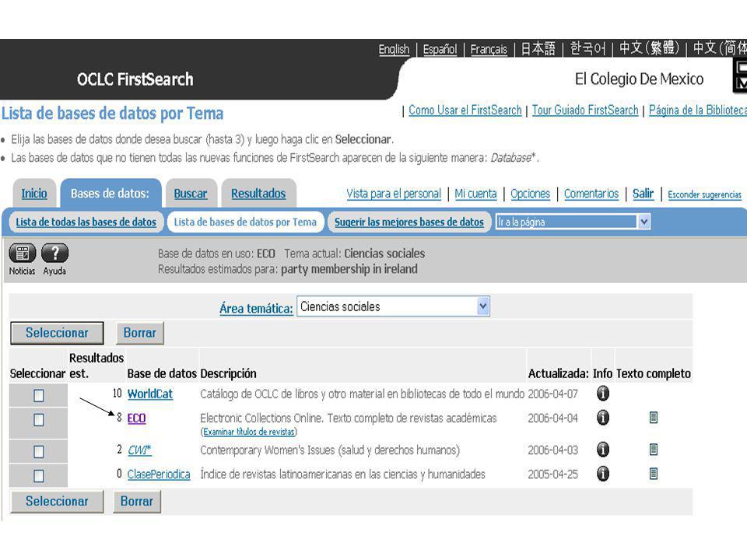Go to the Inicio tab
747x560 pixels.
[34, 194]
